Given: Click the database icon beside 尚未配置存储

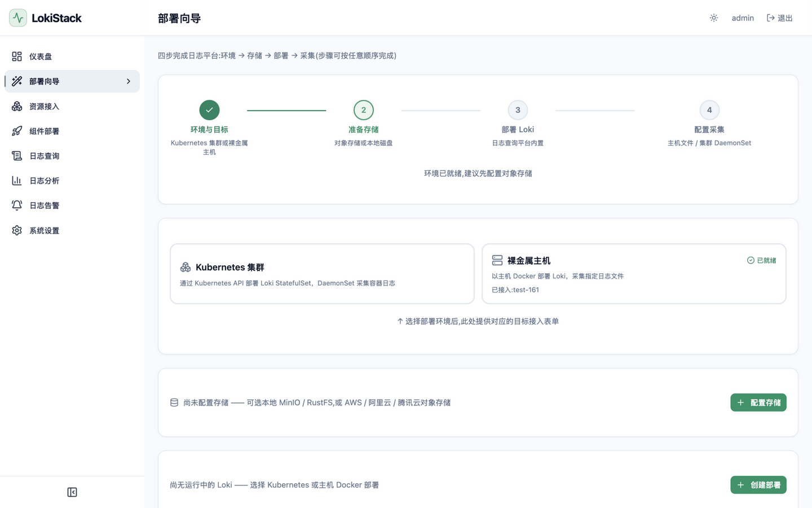Looking at the screenshot, I should (x=174, y=402).
